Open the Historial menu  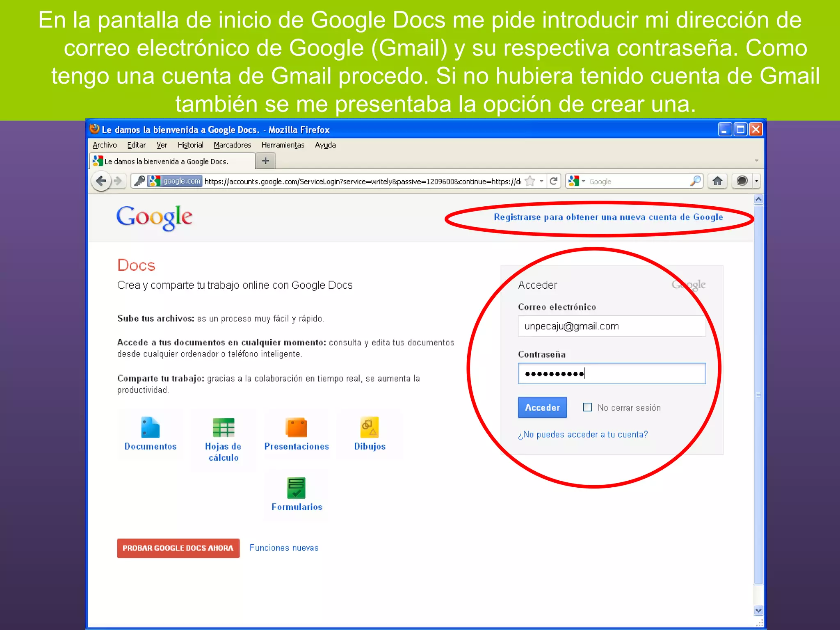190,145
